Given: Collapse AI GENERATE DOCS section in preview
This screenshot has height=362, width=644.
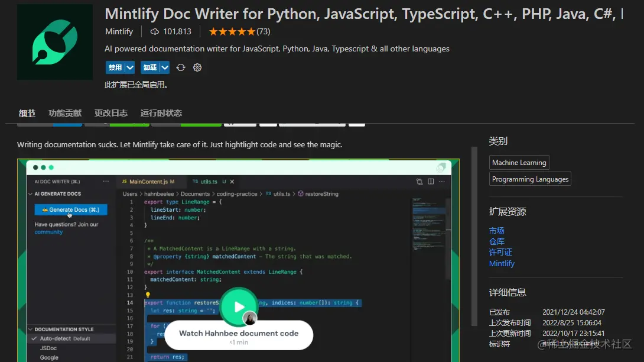Looking at the screenshot, I should point(30,194).
